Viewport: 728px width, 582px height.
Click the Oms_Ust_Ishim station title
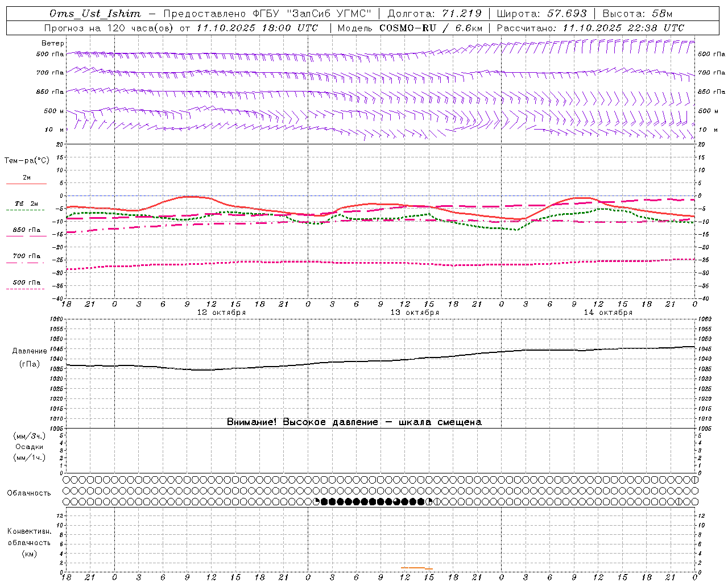pos(95,14)
